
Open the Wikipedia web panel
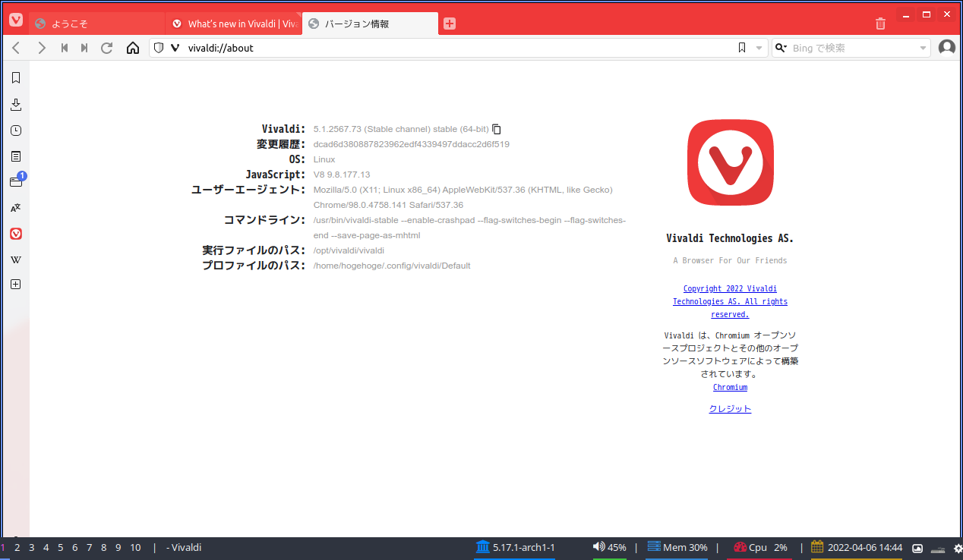click(x=16, y=260)
